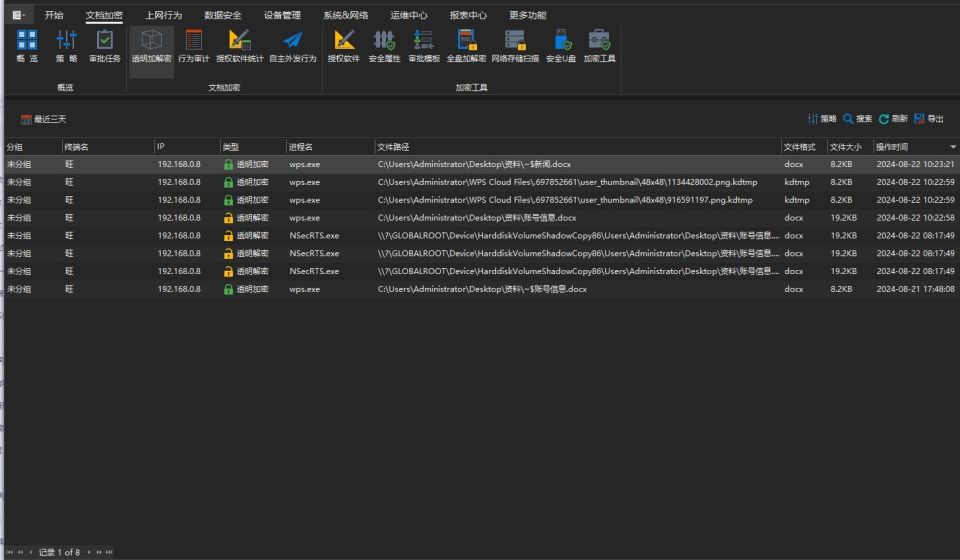Sort by the 类型 column header
Image resolution: width=960 pixels, height=560 pixels.
pos(253,147)
